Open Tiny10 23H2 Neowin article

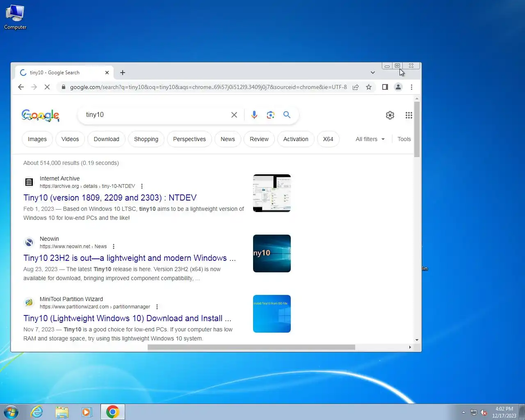130,258
